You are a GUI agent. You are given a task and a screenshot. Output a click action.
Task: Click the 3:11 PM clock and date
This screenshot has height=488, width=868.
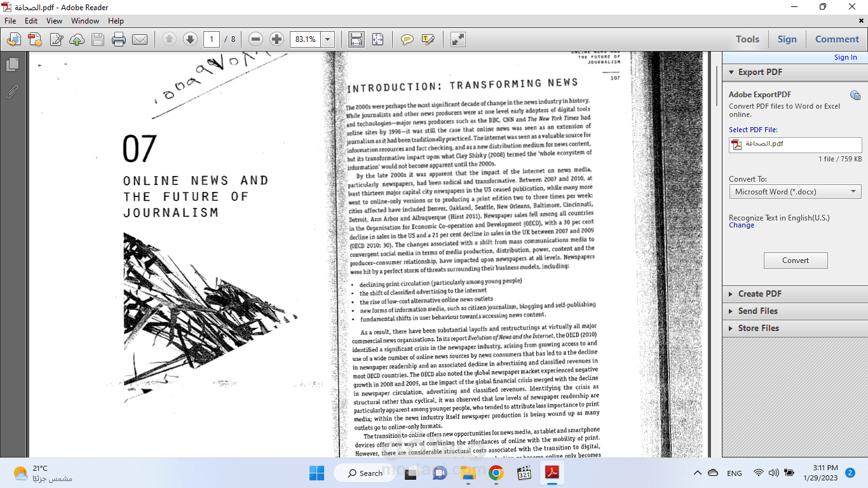(820, 473)
